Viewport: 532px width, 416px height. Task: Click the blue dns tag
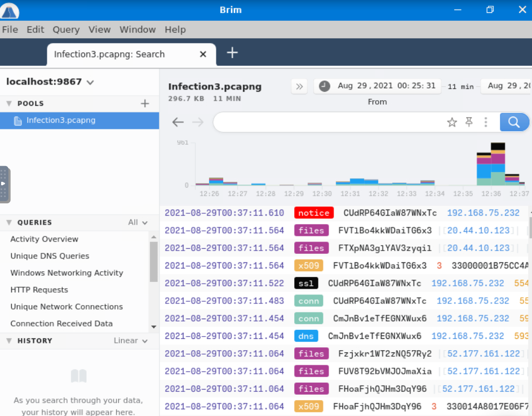[x=306, y=336]
